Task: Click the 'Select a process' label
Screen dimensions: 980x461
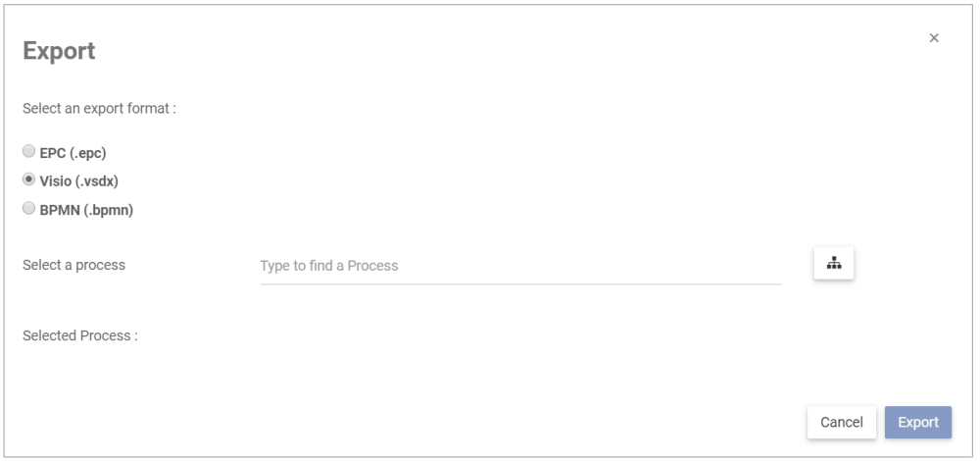Action: click(74, 265)
